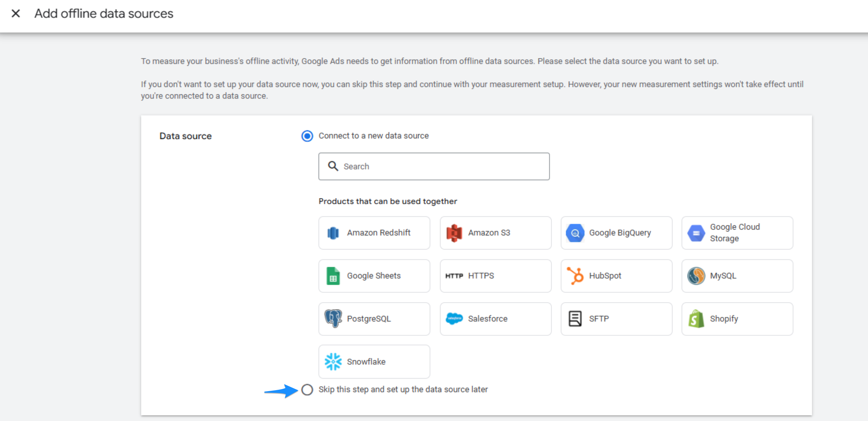The height and width of the screenshot is (421, 868).
Task: Choose the Amazon Redshift icon
Action: coord(333,233)
